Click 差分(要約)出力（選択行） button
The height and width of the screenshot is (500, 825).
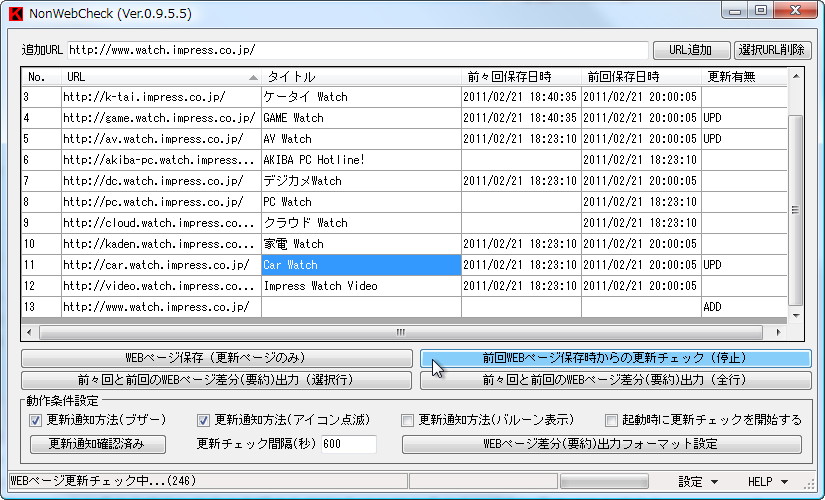pos(217,380)
